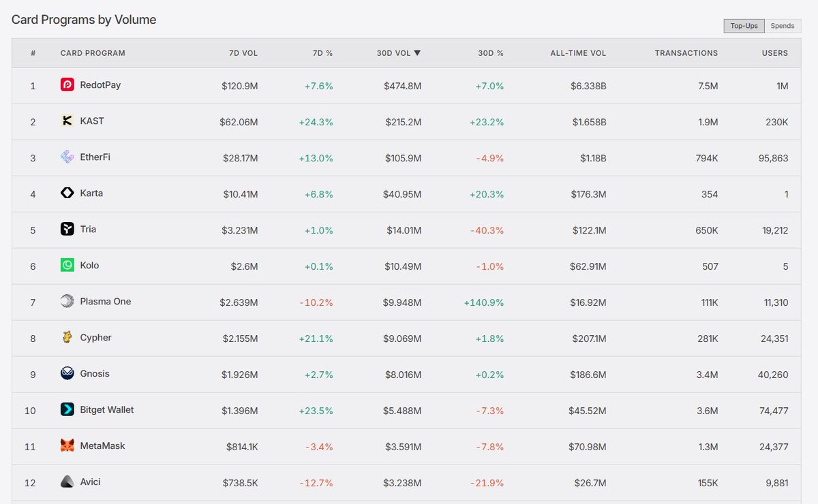
Task: Click the Plasma One logo icon
Action: click(x=67, y=302)
